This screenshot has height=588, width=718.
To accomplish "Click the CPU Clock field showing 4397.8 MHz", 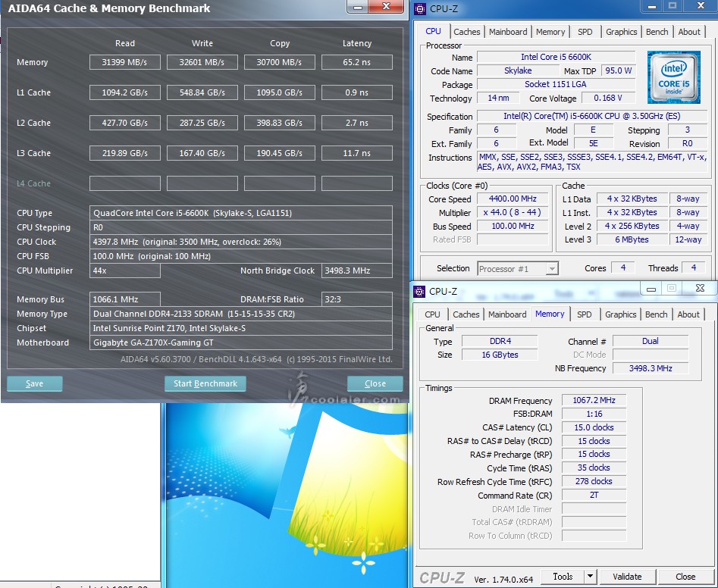I will coord(241,242).
